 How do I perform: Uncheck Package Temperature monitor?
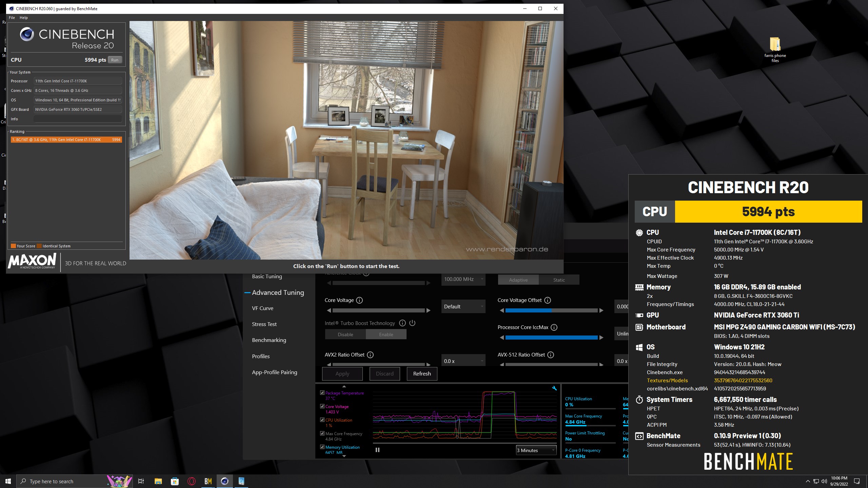click(322, 393)
